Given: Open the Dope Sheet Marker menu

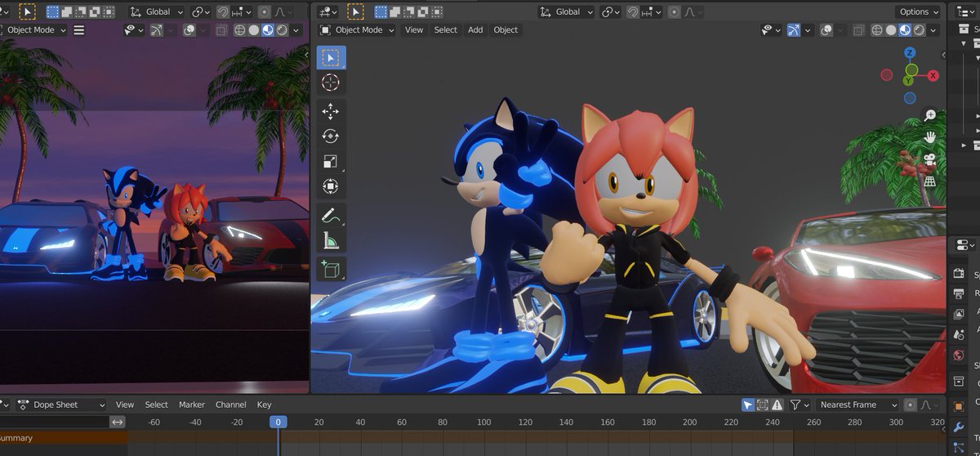Looking at the screenshot, I should tap(192, 405).
